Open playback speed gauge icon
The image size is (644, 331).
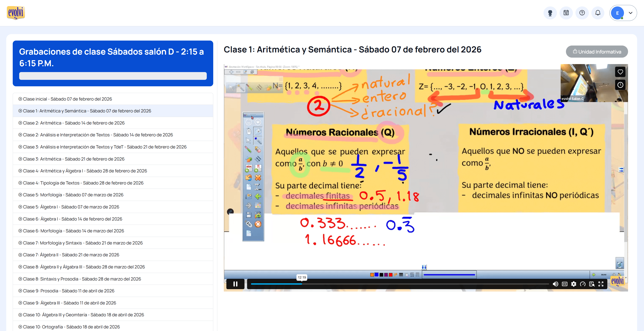(583, 284)
